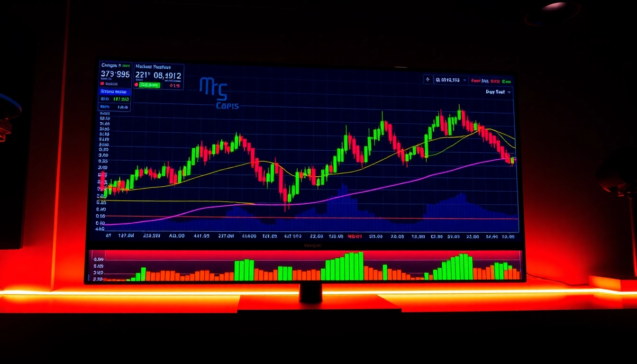This screenshot has height=364, width=637.
Task: Open the Day Stat selector label
Action: click(495, 92)
